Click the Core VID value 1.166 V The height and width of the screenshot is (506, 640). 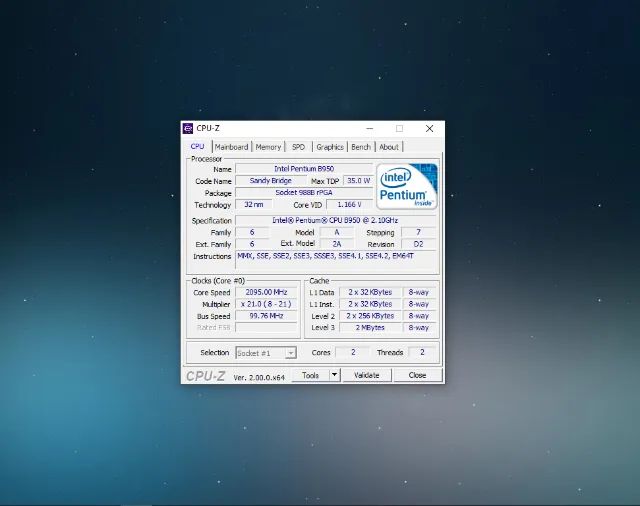pos(349,204)
